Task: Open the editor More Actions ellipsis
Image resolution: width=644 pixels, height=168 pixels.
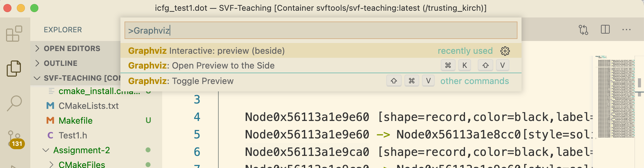Action: pos(627,30)
